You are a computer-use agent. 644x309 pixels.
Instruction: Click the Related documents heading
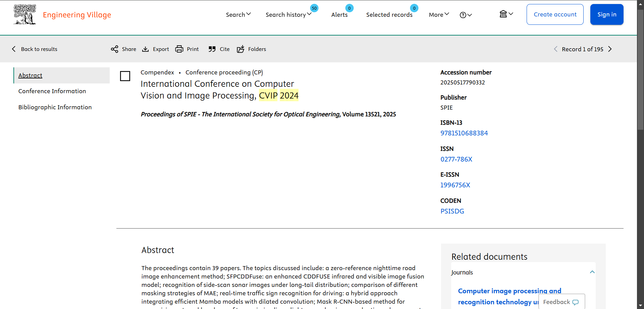[489, 257]
